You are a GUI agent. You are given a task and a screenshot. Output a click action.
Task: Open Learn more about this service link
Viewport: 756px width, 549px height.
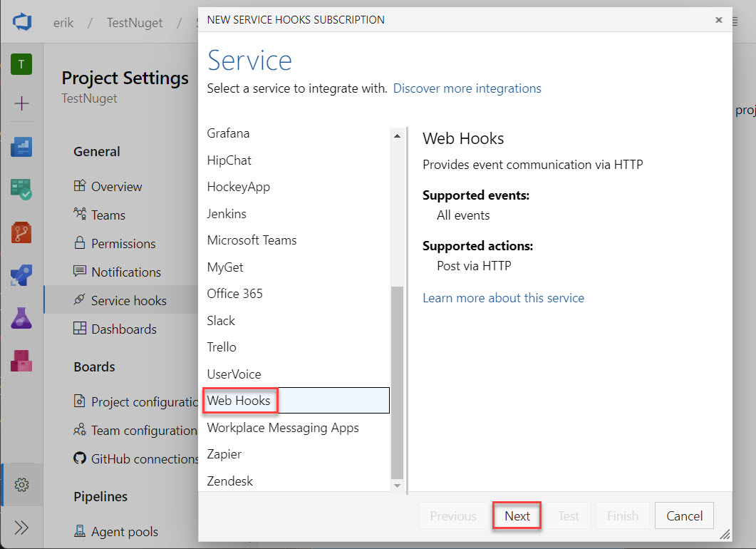point(503,298)
